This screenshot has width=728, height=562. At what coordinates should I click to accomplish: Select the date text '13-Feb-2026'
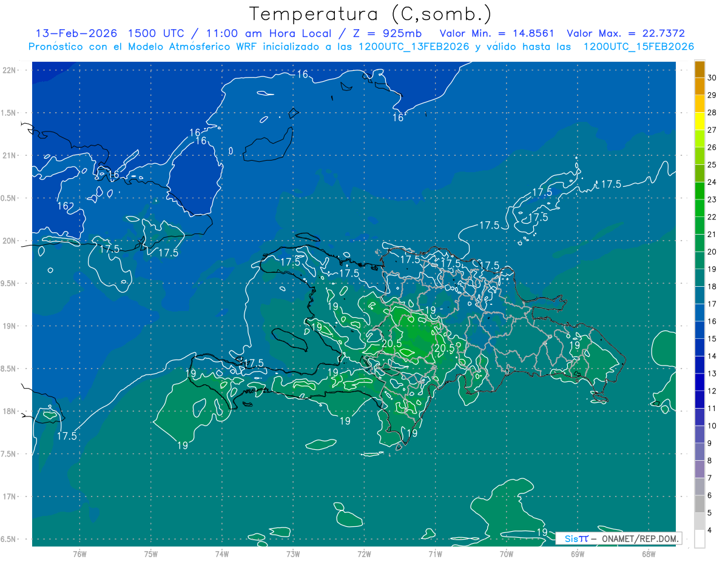pos(76,33)
